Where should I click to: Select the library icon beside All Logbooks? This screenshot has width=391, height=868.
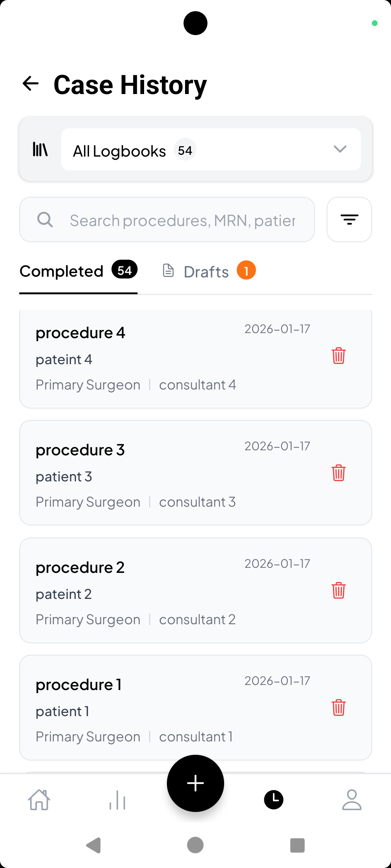(x=39, y=149)
